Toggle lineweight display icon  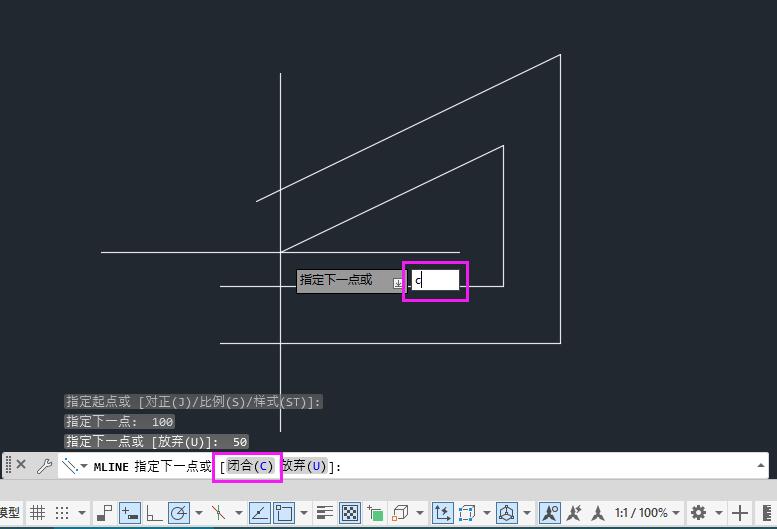(x=325, y=513)
